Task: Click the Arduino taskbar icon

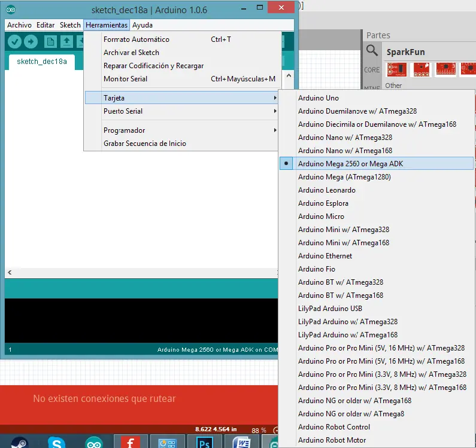Action: pyautogui.click(x=94, y=443)
